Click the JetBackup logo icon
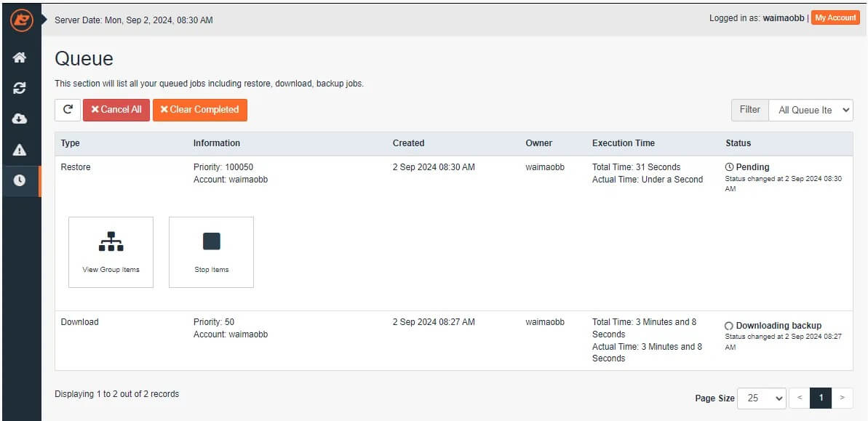This screenshot has height=421, width=868. tap(20, 20)
